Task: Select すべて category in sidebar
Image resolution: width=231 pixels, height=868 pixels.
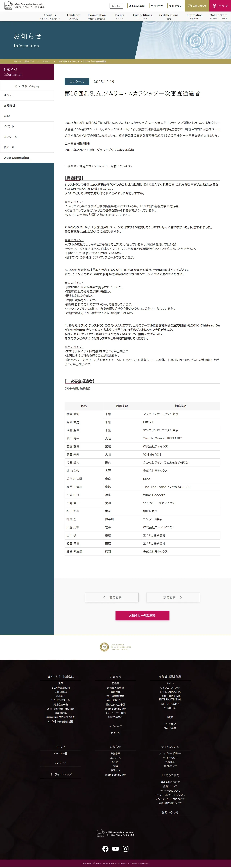Action: [27, 95]
